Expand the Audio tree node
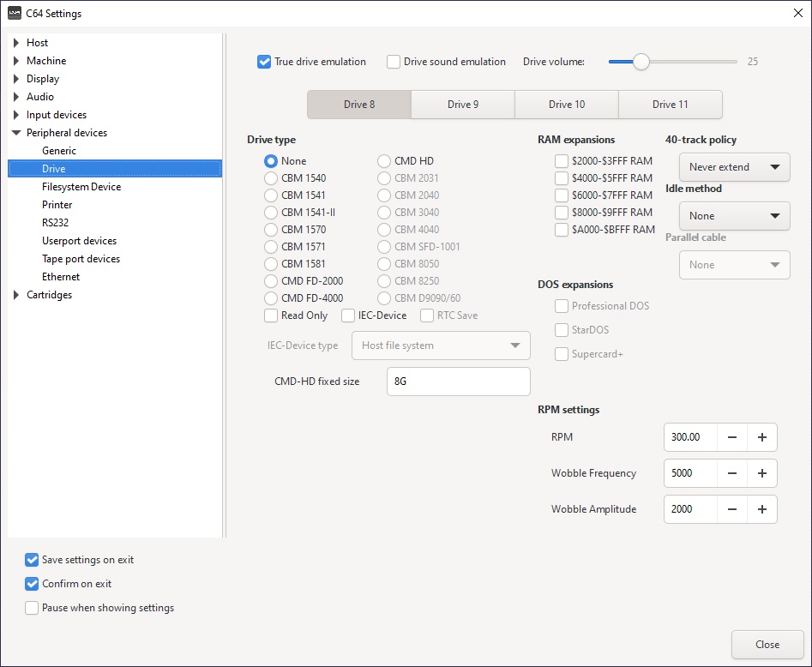 pyautogui.click(x=16, y=97)
